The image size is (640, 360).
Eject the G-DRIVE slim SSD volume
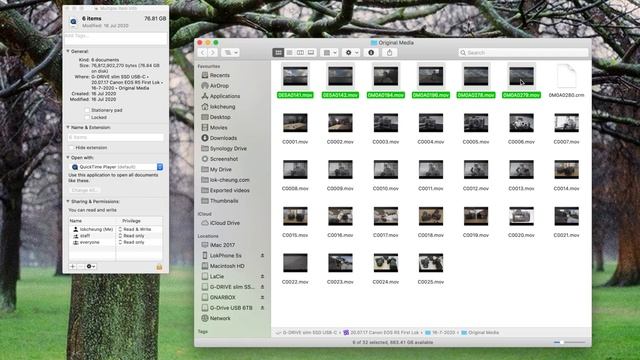click(x=262, y=287)
